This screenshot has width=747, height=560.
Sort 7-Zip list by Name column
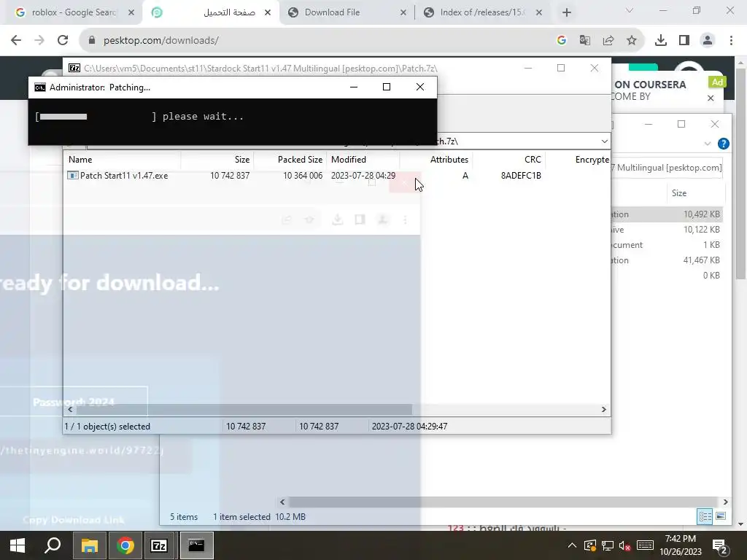[x=122, y=160]
